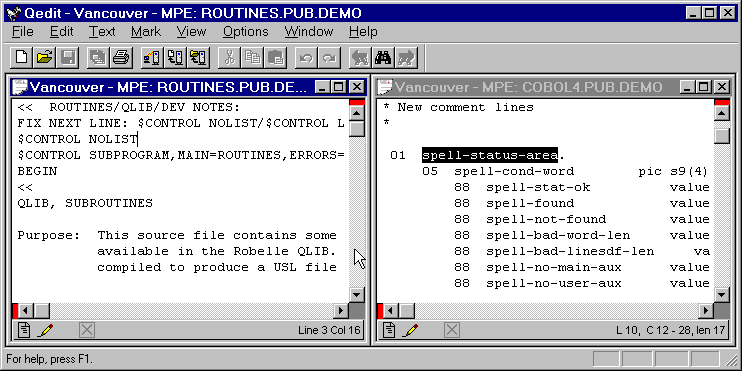Click X box icon in COBOL4 status bar

(452, 330)
